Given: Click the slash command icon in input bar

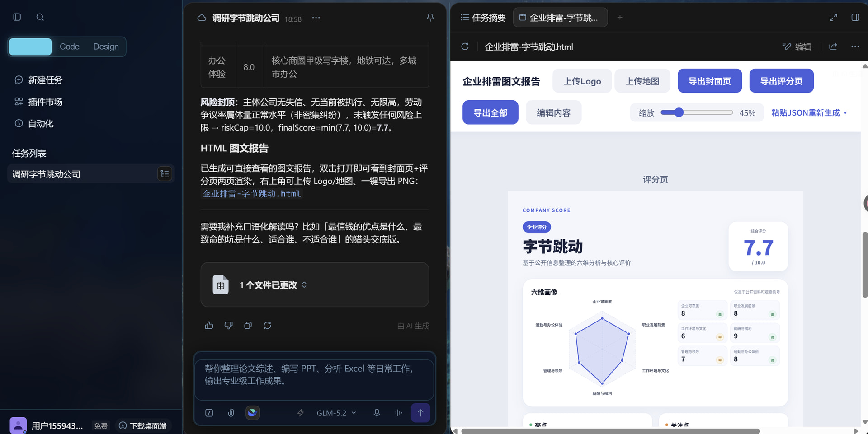Looking at the screenshot, I should click(209, 413).
